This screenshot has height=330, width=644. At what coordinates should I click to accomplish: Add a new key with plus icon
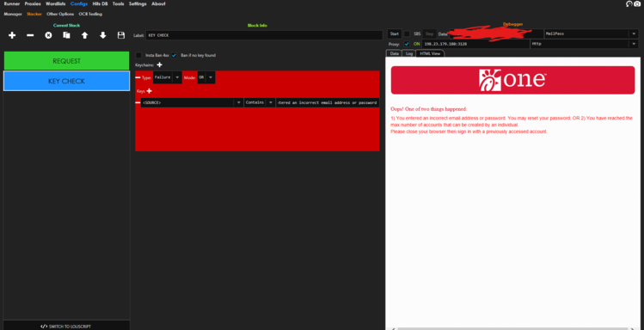(149, 91)
